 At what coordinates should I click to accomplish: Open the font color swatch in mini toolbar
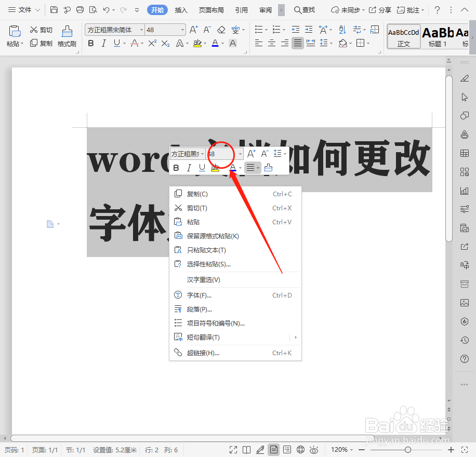click(232, 167)
